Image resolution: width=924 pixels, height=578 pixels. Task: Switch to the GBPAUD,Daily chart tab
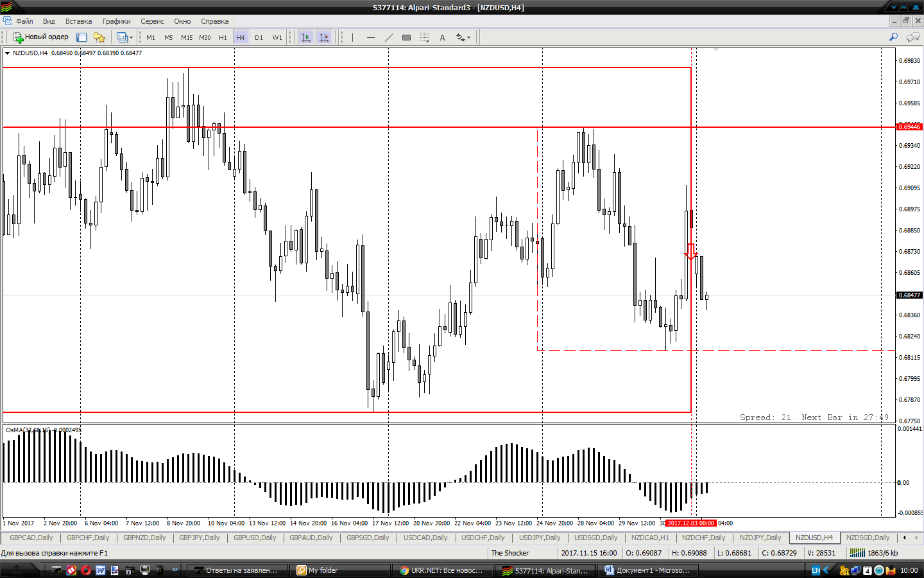311,538
